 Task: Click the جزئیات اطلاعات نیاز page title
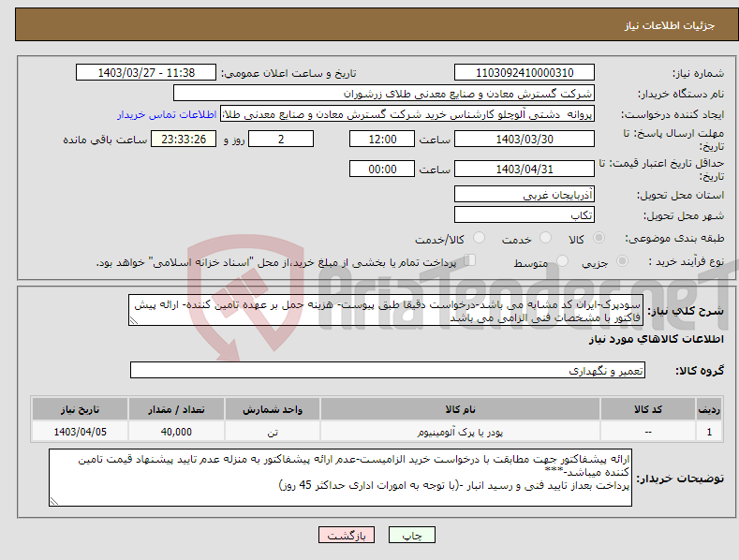670,25
